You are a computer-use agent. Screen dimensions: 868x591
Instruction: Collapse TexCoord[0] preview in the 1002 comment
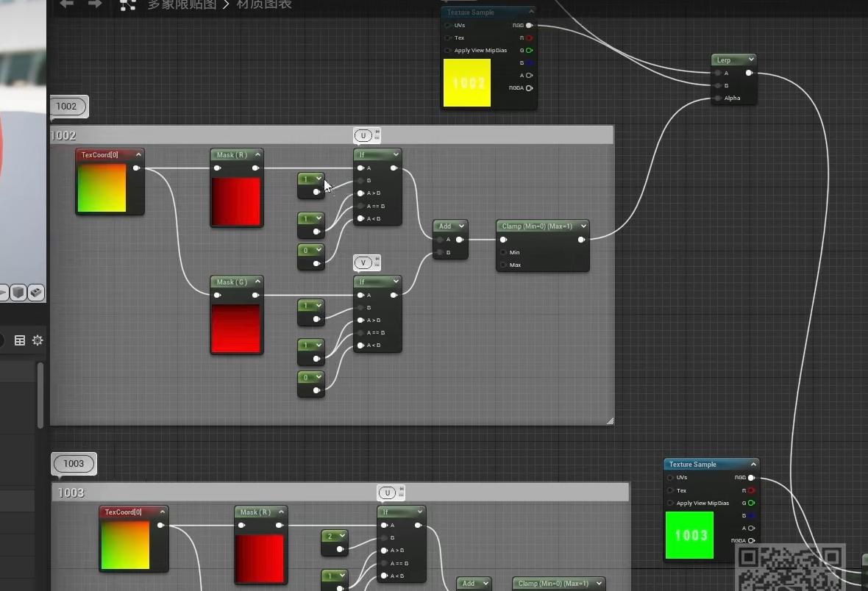coord(138,154)
